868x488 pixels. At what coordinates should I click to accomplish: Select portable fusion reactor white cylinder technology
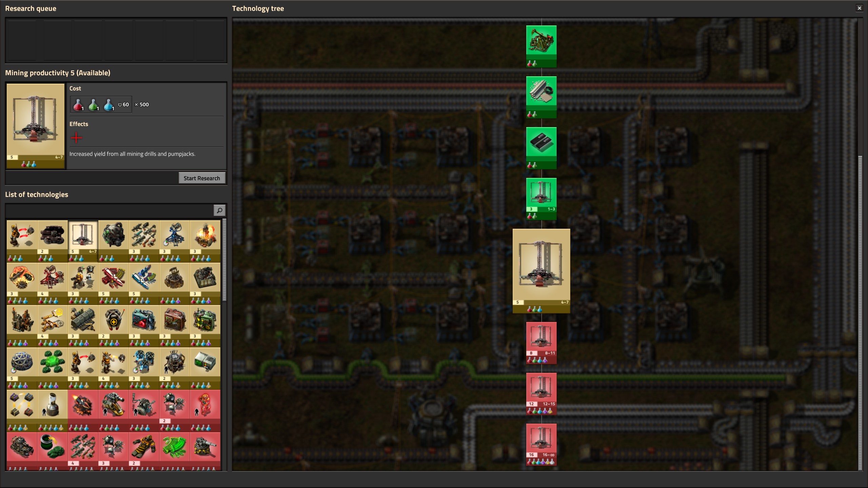click(53, 411)
